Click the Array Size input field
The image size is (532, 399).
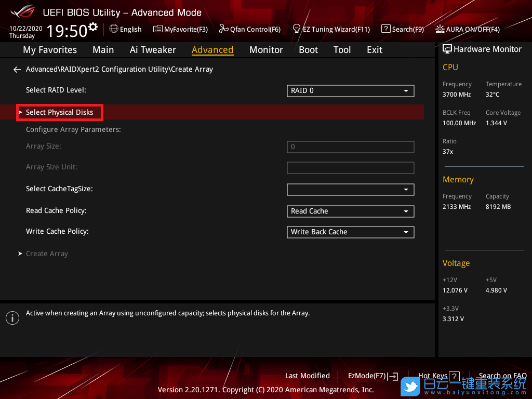click(350, 147)
